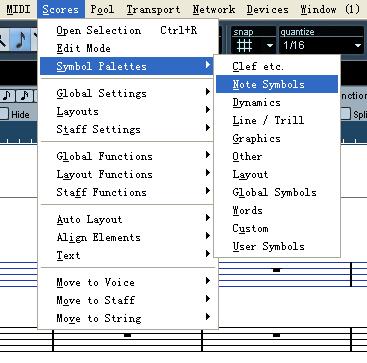Expand the Align Elements submenu

click(128, 237)
